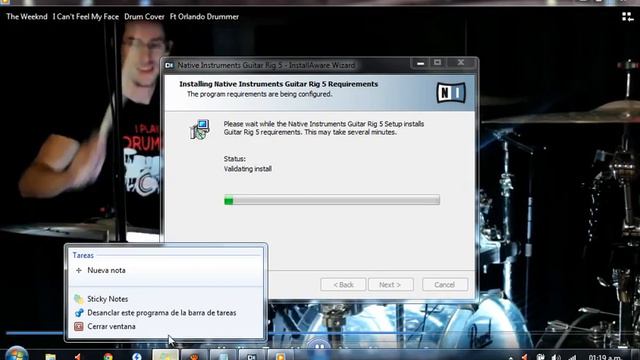Click the media player taskbar button
The width and height of the screenshot is (640, 360).
(280, 356)
